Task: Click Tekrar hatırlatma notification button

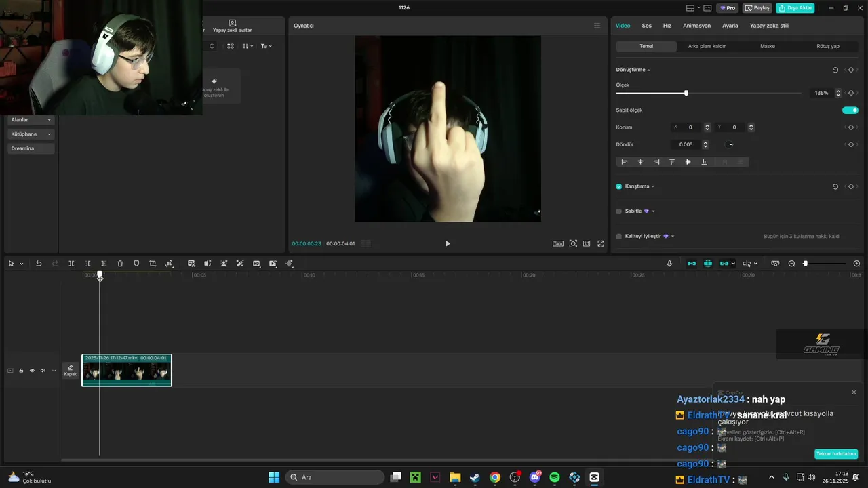Action: (x=836, y=454)
